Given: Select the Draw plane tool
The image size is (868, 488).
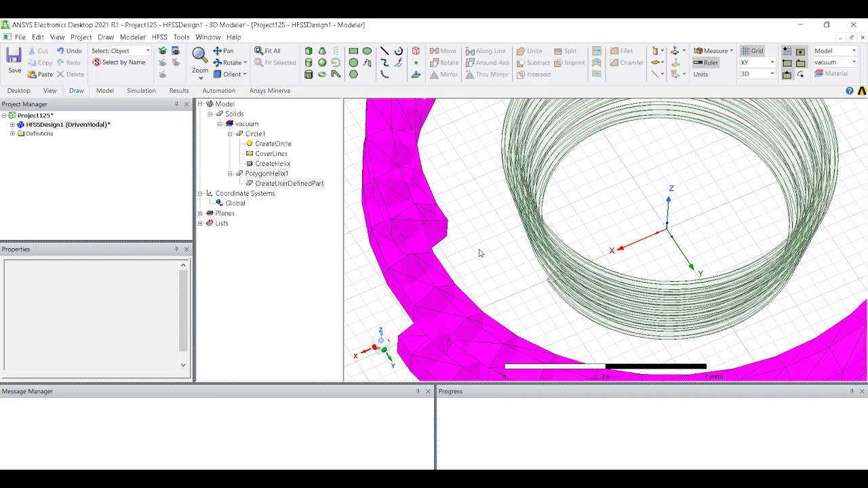Looking at the screenshot, I should [x=416, y=75].
